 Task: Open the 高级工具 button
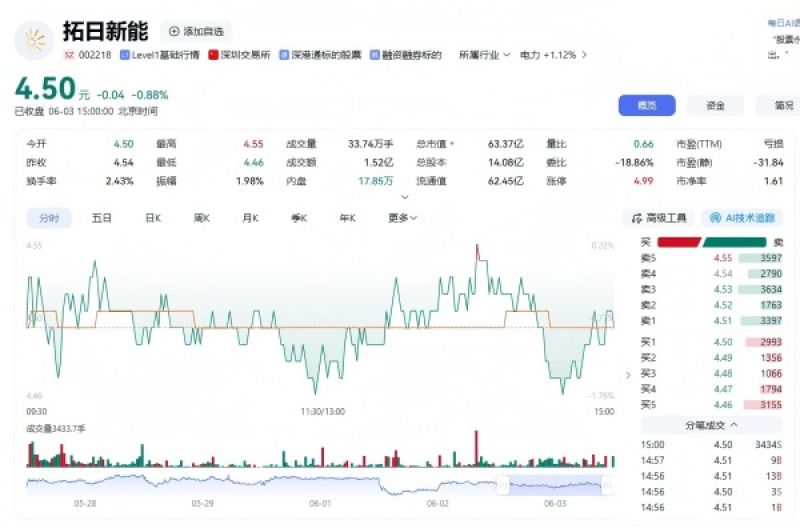tap(659, 218)
